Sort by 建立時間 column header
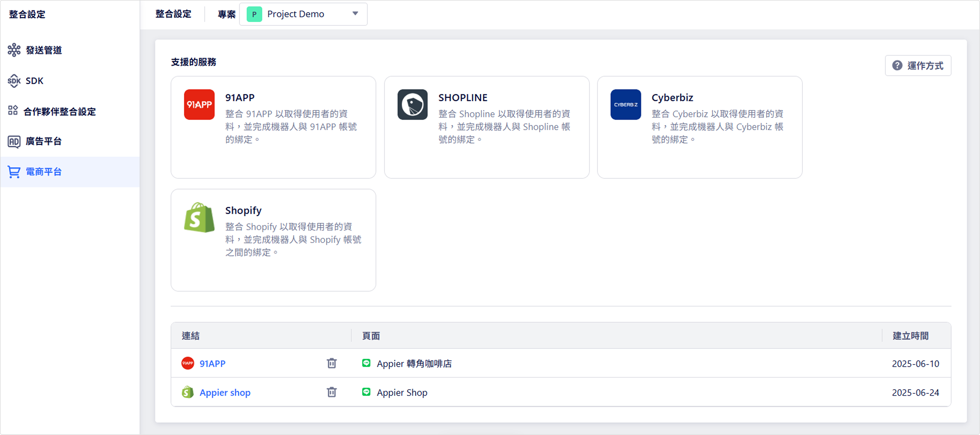 pyautogui.click(x=910, y=336)
